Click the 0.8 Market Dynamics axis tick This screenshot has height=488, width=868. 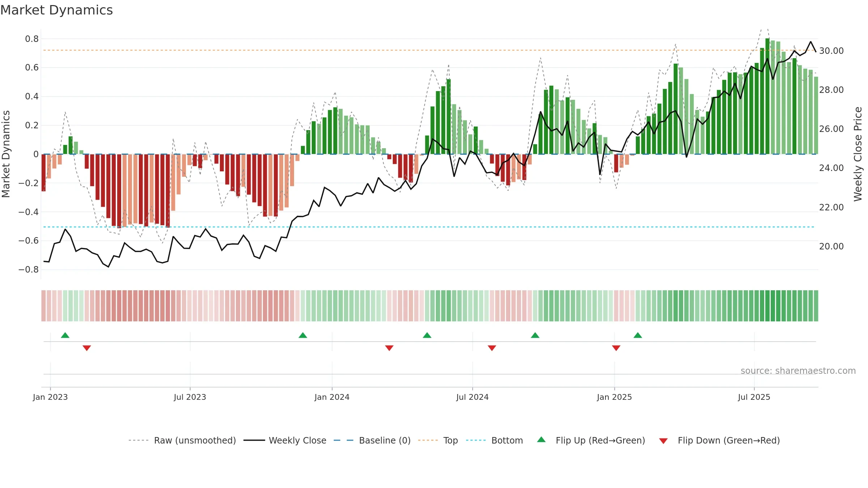pyautogui.click(x=32, y=39)
